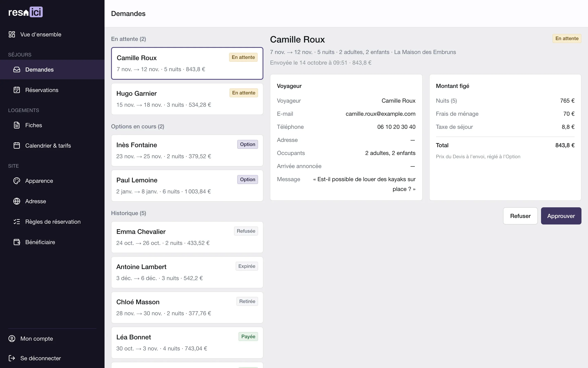
Task: Click the Règles de réservation checklist icon
Action: [17, 222]
